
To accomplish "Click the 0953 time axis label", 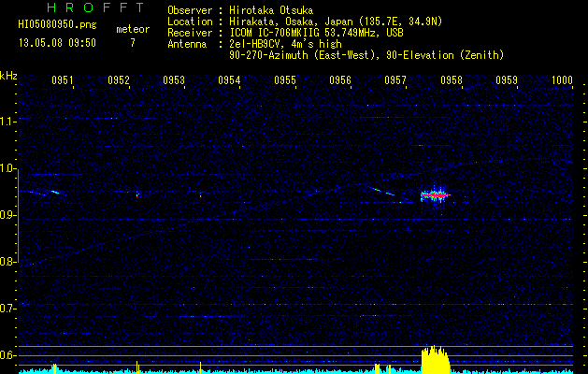I will [x=174, y=80].
